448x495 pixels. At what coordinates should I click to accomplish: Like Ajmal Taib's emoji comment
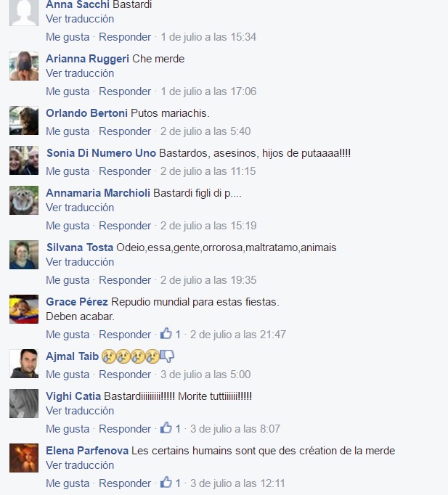coord(68,375)
